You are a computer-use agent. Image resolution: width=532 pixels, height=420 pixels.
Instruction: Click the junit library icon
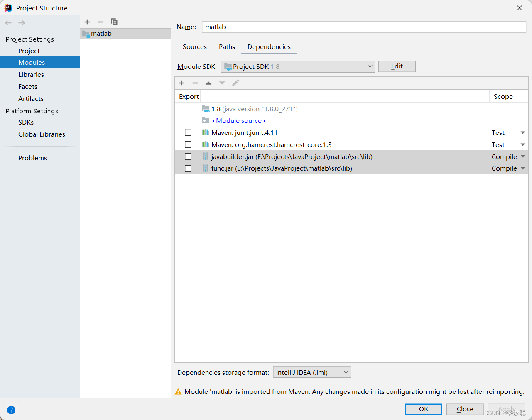click(206, 132)
